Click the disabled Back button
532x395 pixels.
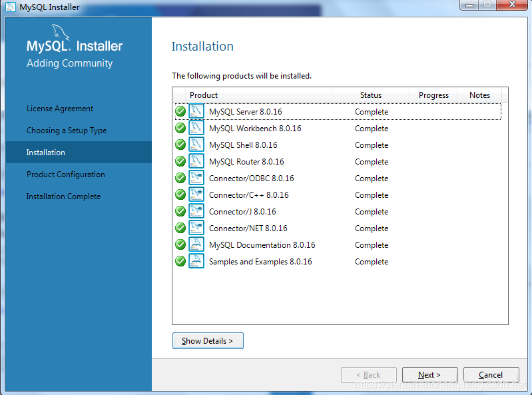click(368, 375)
